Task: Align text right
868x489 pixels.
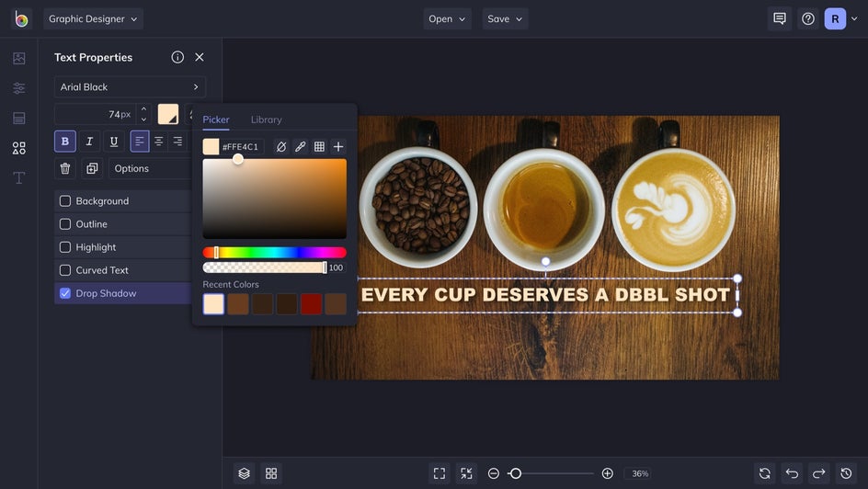Action: click(177, 141)
